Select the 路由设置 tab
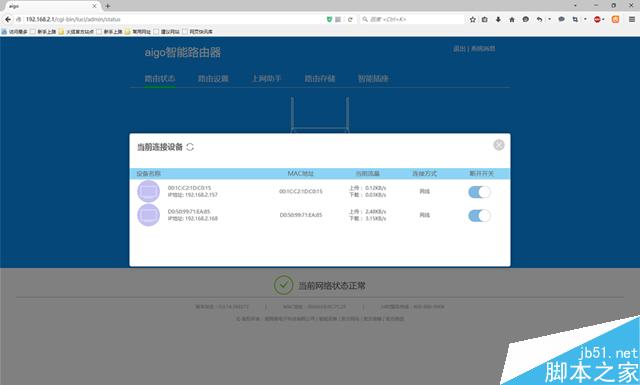Viewport: 640px width, 385px height. tap(213, 78)
